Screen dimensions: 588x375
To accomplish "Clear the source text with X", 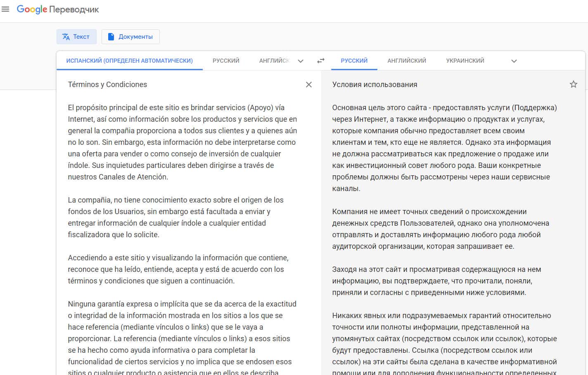I will pyautogui.click(x=308, y=85).
